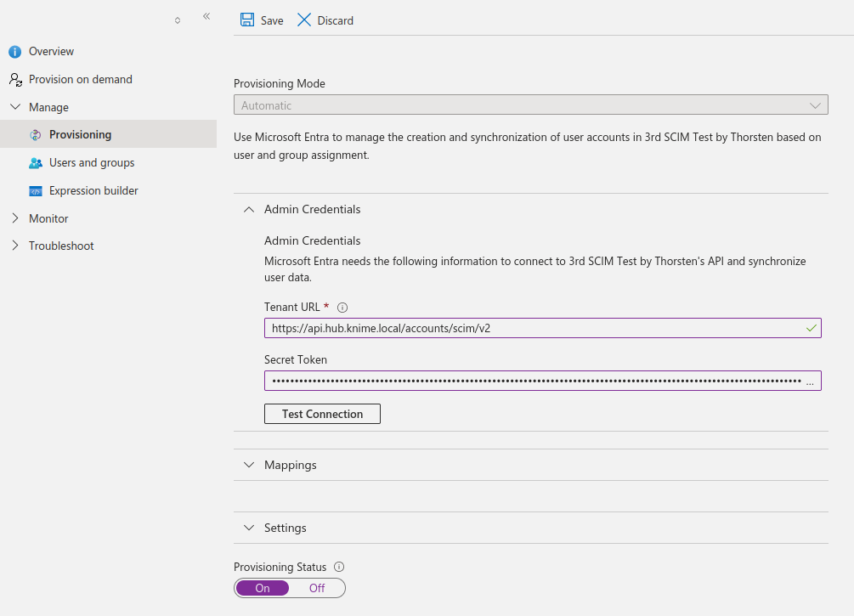Collapse sidebar with double-chevron icon

(x=206, y=16)
